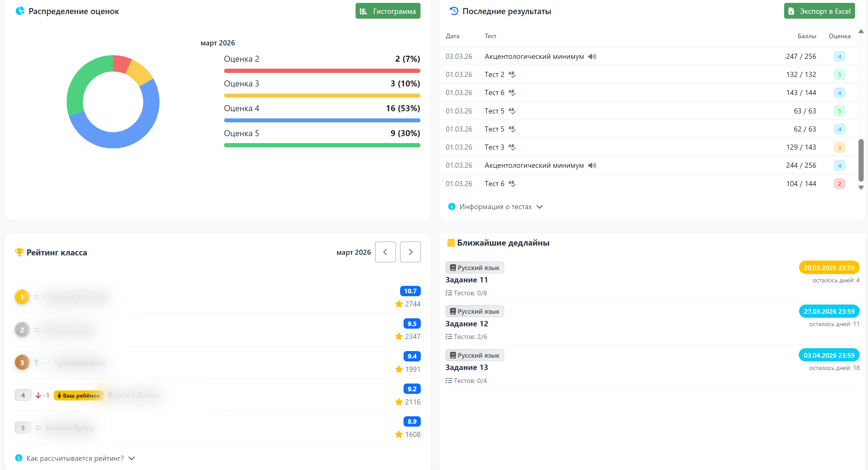The height and width of the screenshot is (470, 868).
Task: Click the spellcheck icon beside Тест 3
Action: (x=512, y=147)
